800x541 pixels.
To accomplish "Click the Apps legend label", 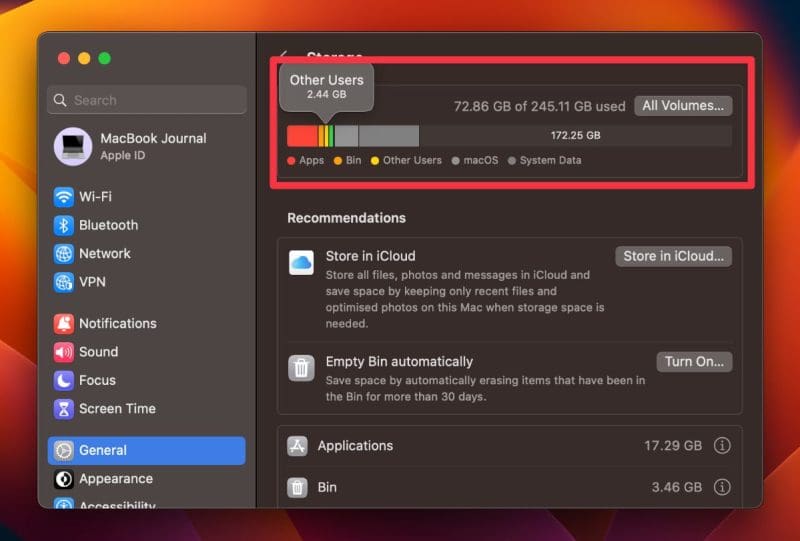I will pos(311,160).
